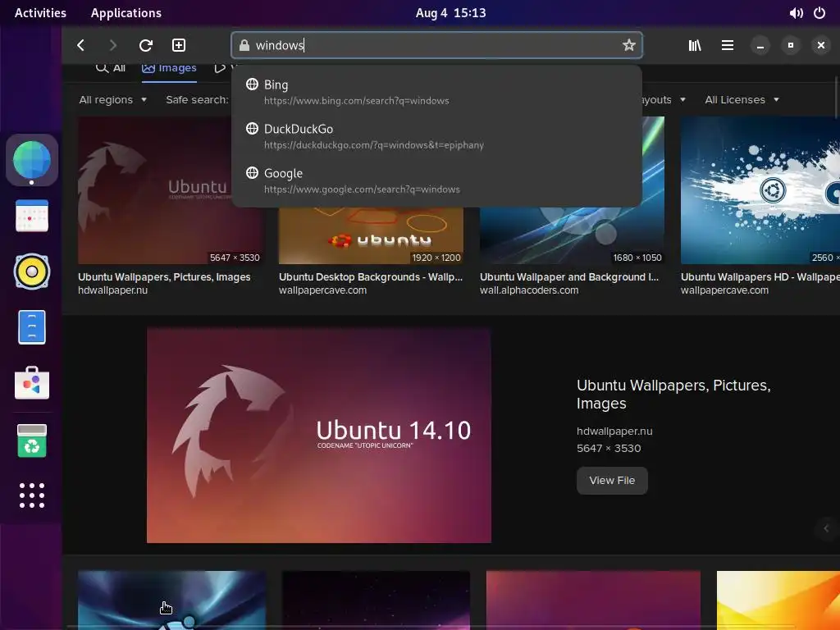Click the detail panel title 'Ubuntu Wallpapers, Pictures, Images'

(673, 395)
